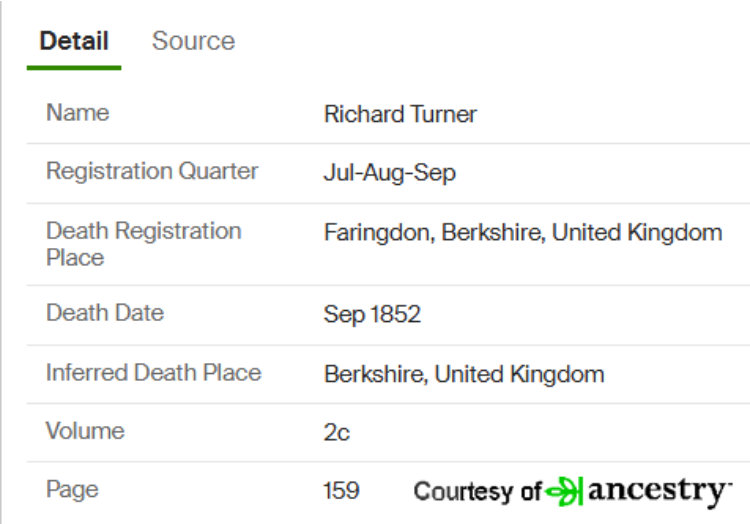Click the Courtesy of label
The width and height of the screenshot is (750, 524).
click(x=477, y=491)
